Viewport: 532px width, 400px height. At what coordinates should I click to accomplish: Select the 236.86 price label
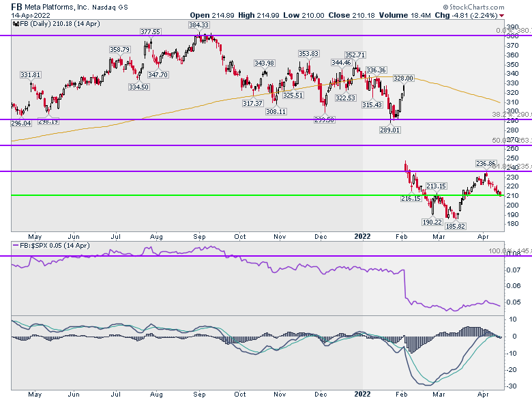click(486, 164)
